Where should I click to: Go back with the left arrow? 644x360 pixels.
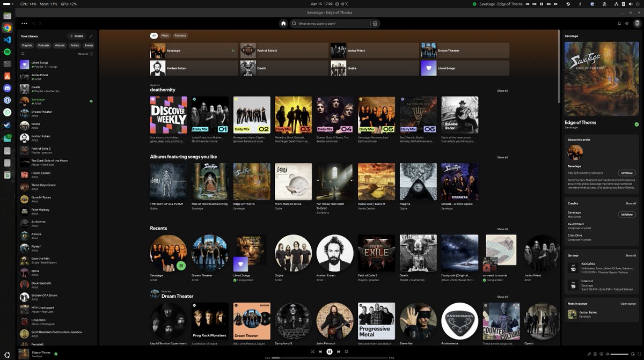pos(34,24)
